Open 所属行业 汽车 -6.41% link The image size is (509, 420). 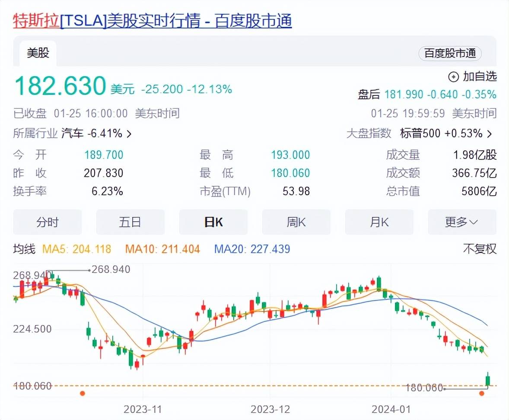[x=72, y=134]
